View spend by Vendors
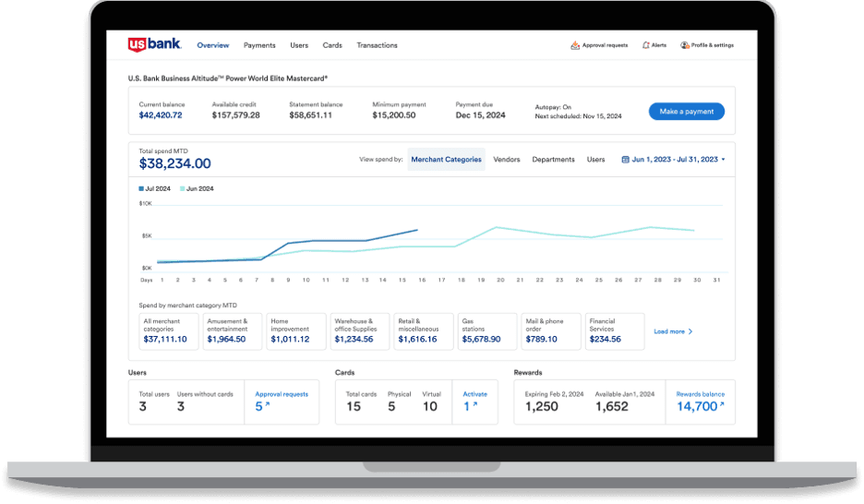The image size is (864, 504). [507, 160]
